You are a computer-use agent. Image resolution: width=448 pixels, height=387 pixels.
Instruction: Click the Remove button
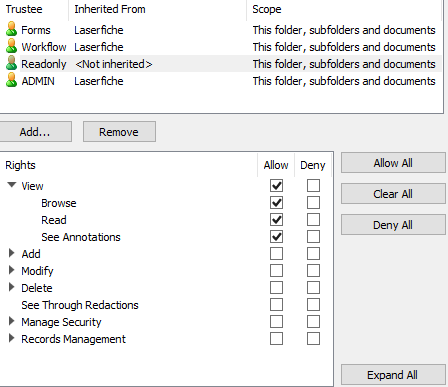coord(119,132)
